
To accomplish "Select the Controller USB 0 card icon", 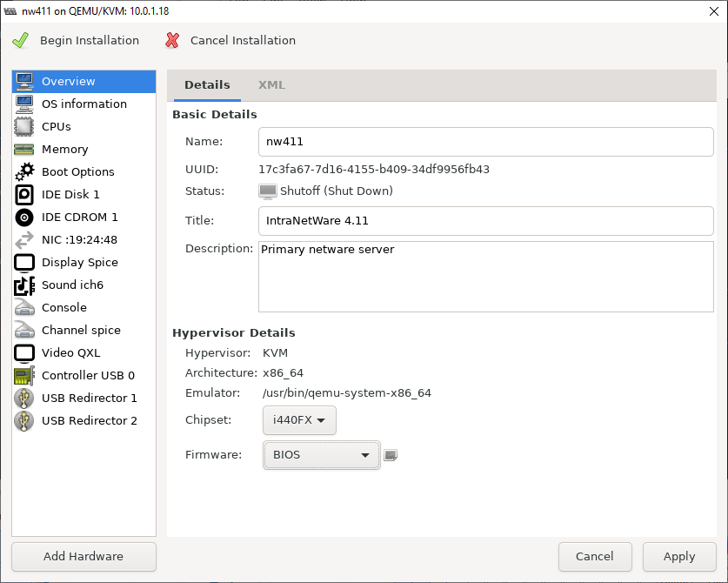I will click(24, 375).
